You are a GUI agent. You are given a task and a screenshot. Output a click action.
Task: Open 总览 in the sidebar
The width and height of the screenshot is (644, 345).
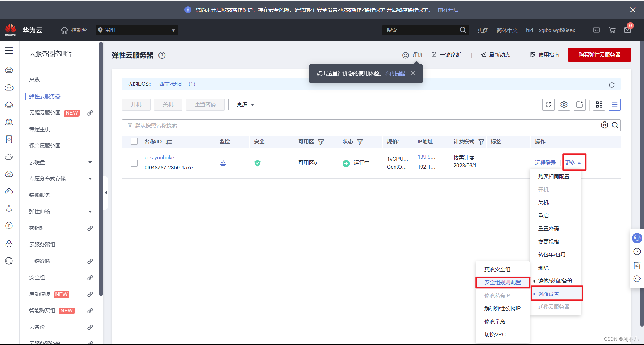click(34, 80)
